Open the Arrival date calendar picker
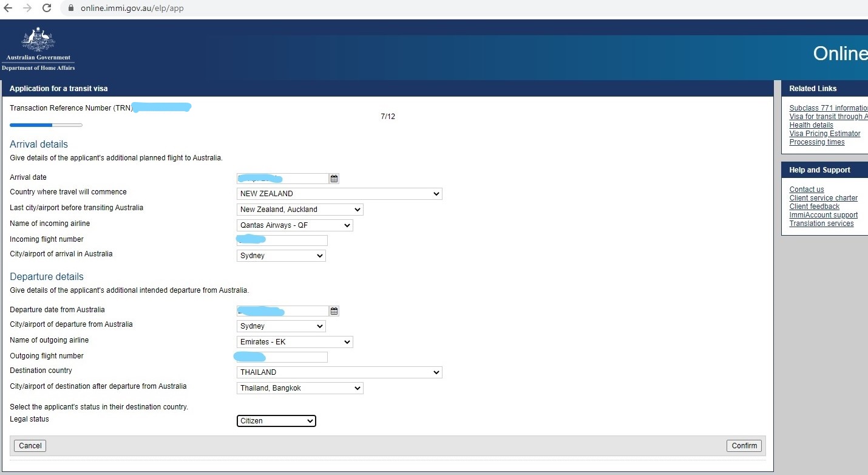This screenshot has height=475, width=868. (334, 179)
